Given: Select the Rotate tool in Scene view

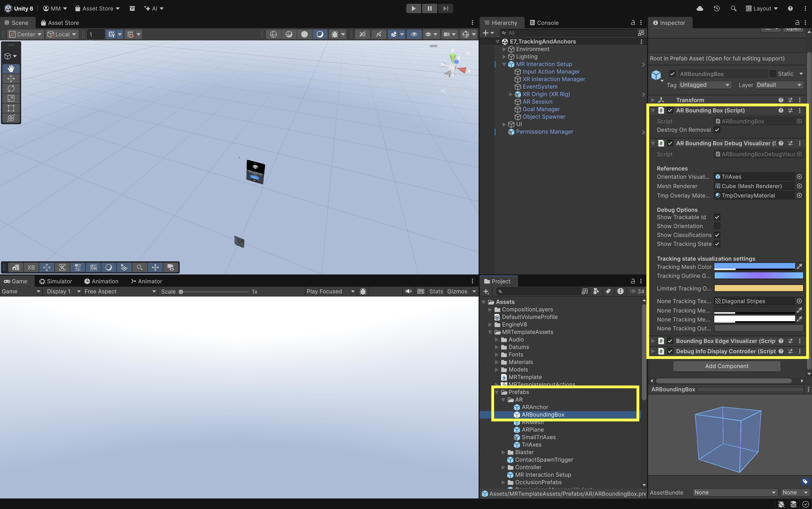Looking at the screenshot, I should coord(11,89).
